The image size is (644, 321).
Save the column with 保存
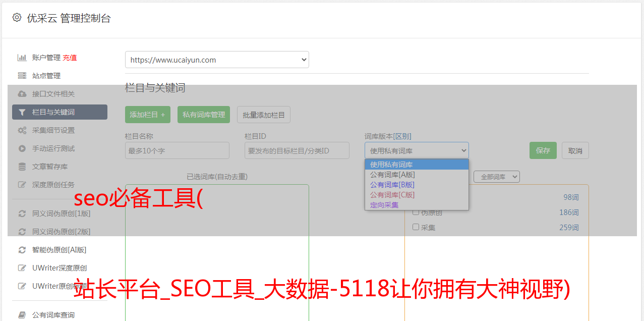pyautogui.click(x=543, y=150)
